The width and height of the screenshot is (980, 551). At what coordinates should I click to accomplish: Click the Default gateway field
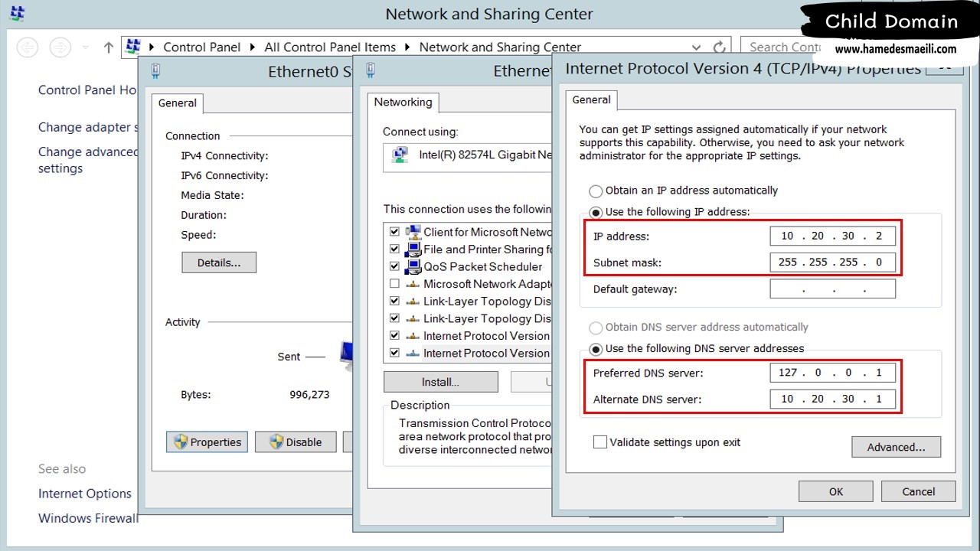tap(833, 289)
